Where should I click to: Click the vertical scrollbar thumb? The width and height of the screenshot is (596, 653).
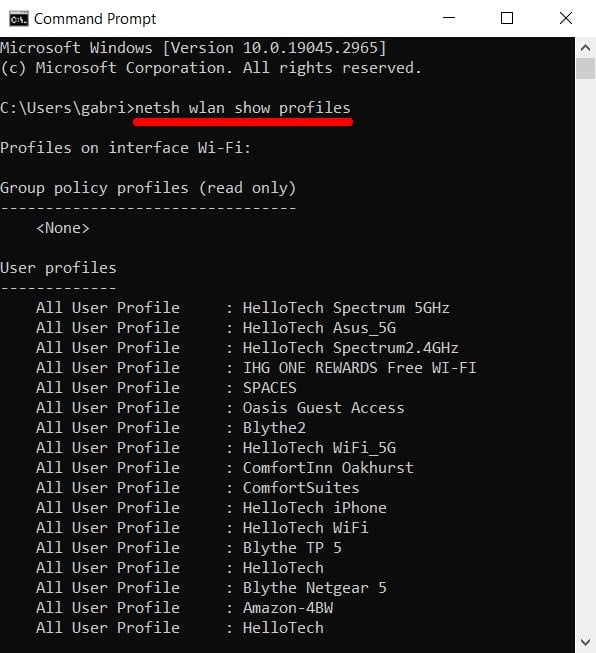click(585, 68)
